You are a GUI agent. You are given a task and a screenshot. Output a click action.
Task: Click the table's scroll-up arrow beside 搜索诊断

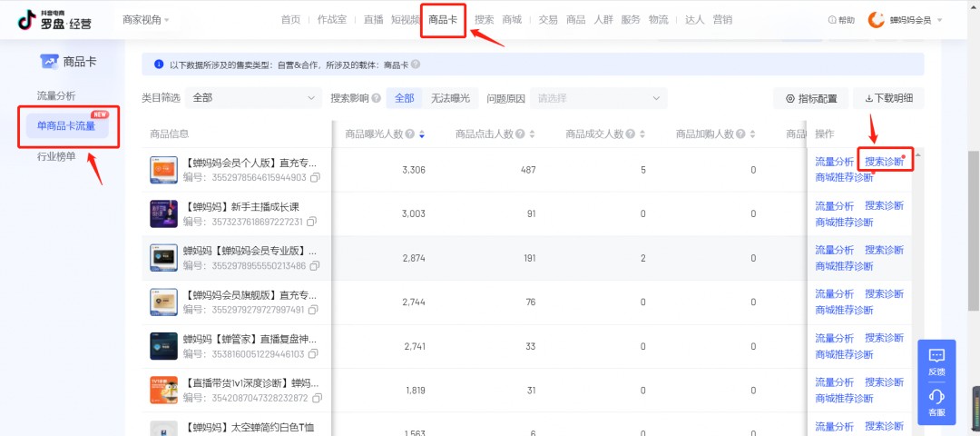point(916,154)
